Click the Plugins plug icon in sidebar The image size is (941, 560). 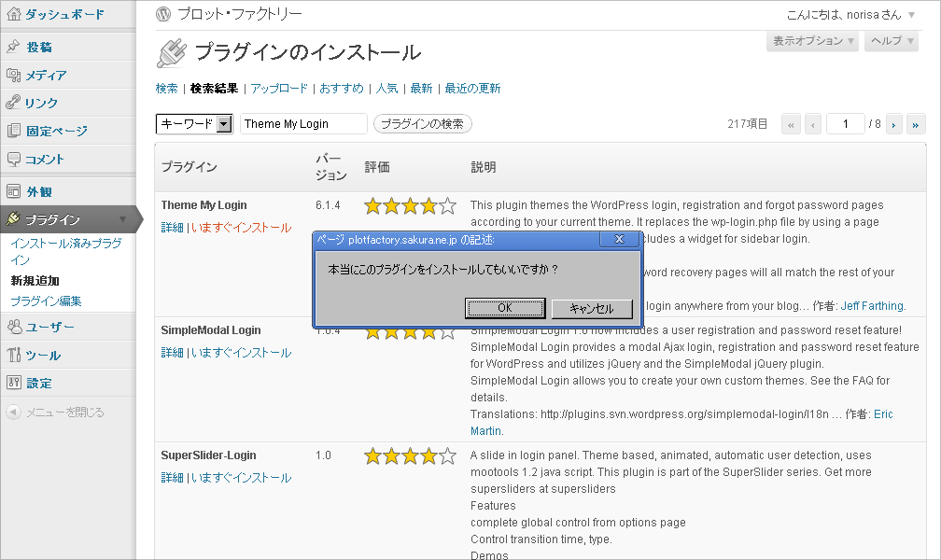(13, 218)
